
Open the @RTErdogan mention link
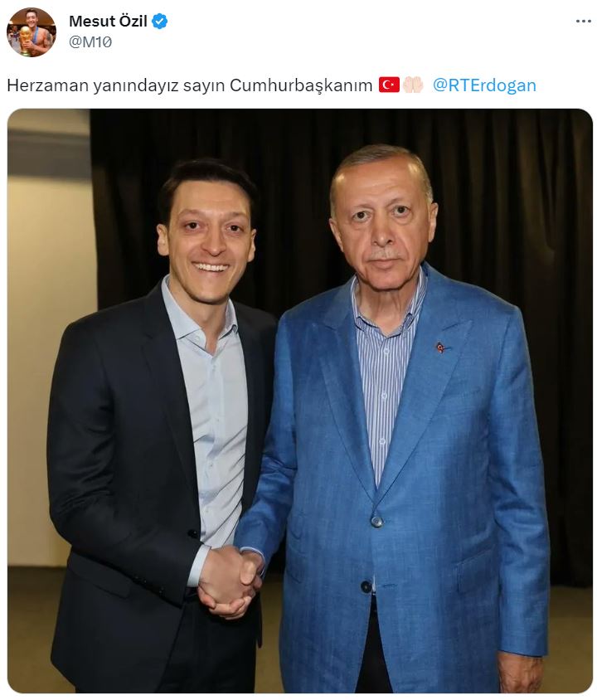(x=484, y=85)
